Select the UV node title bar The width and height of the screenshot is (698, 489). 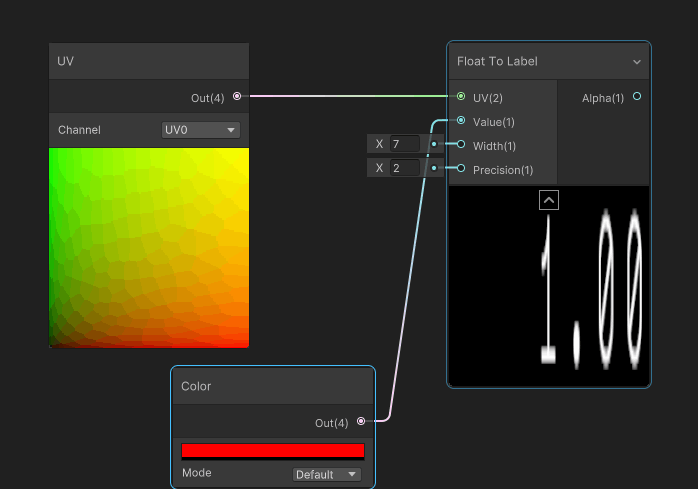click(149, 61)
